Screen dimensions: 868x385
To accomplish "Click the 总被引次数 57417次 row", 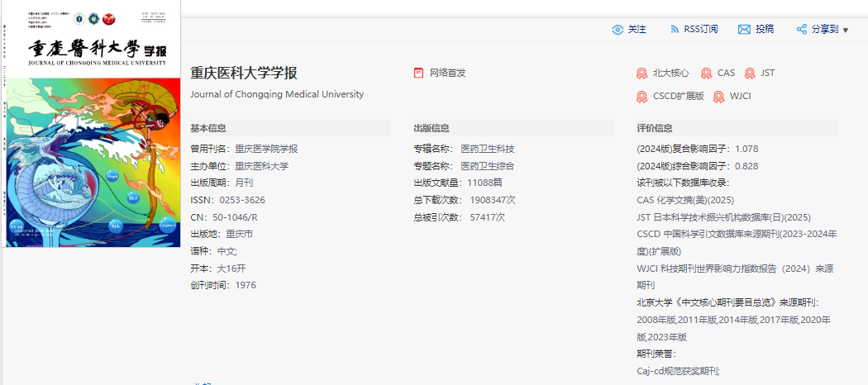I will click(x=460, y=216).
